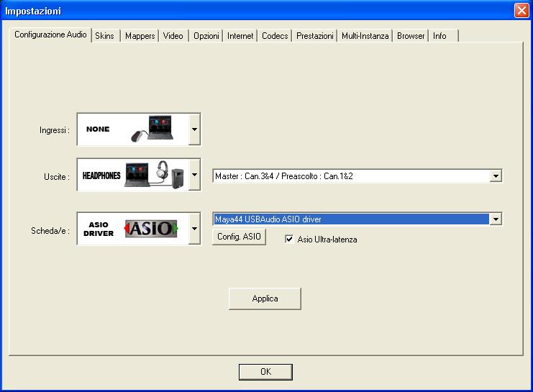Close the Impostazioni window
This screenshot has width=533, height=392.
[x=521, y=11]
